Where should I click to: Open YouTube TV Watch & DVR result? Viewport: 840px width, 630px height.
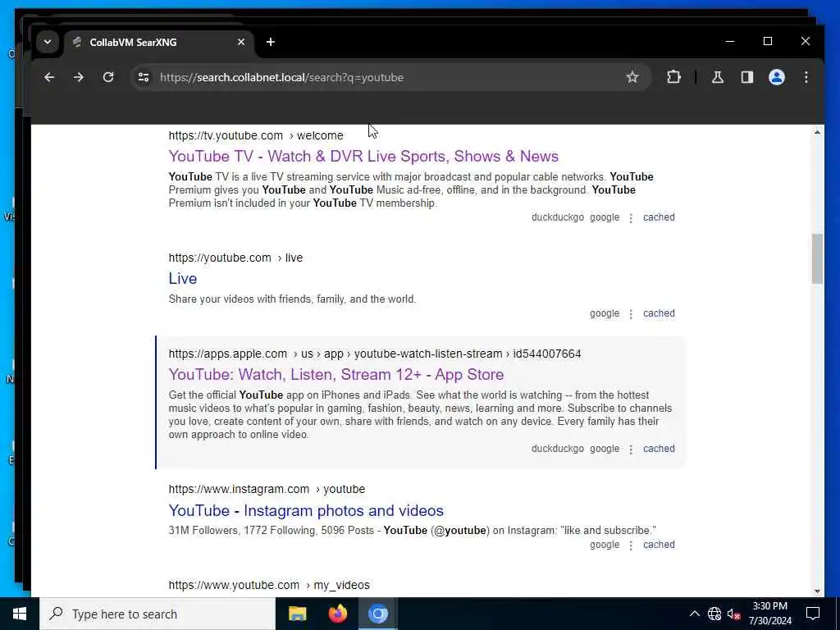(363, 156)
